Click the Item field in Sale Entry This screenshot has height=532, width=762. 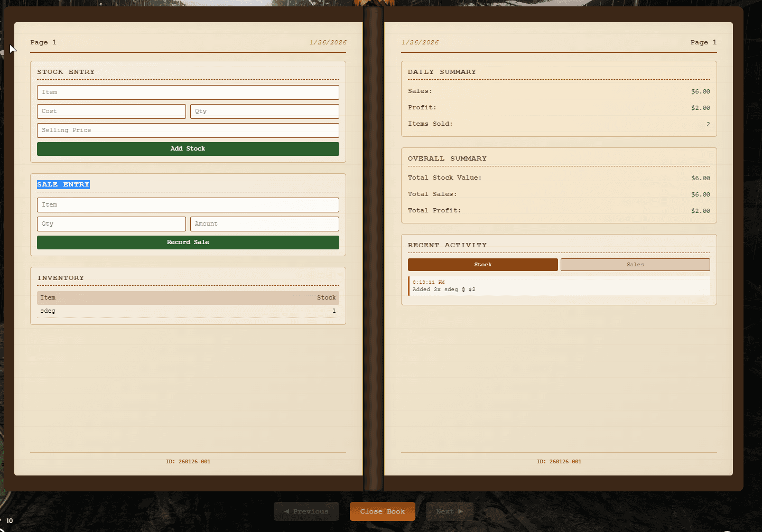[188, 205]
